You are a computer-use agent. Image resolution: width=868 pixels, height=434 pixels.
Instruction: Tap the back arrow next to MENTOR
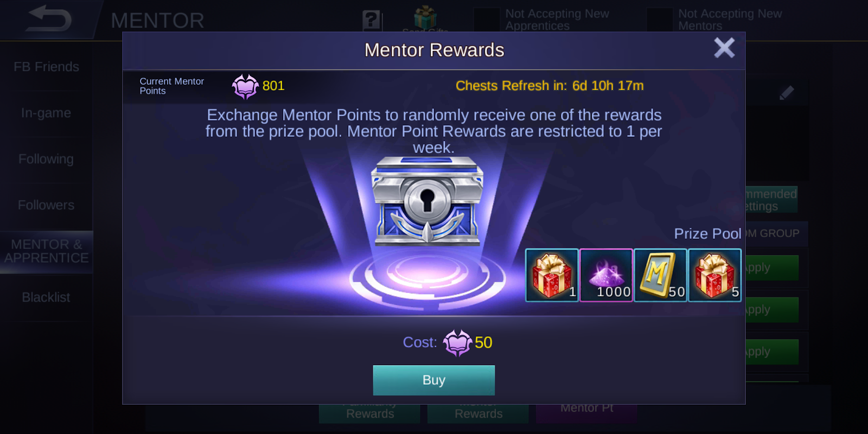tap(49, 19)
